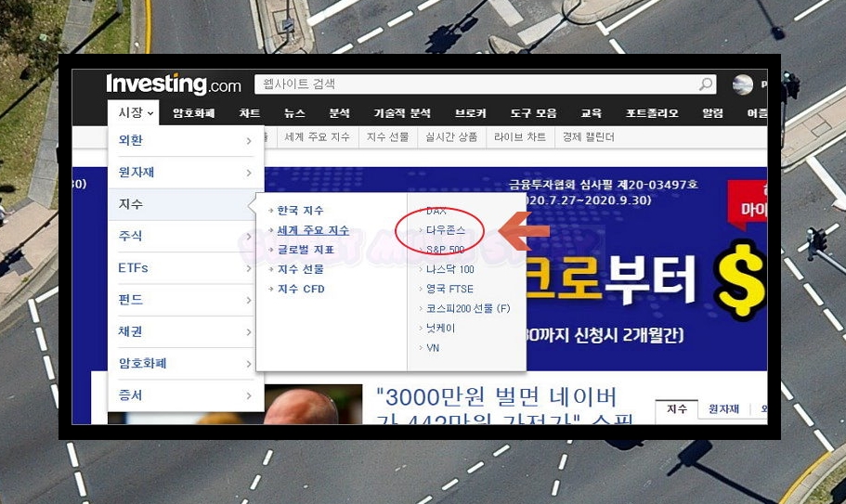846x504 pixels.
Task: Open the DAX index link
Action: tap(436, 211)
